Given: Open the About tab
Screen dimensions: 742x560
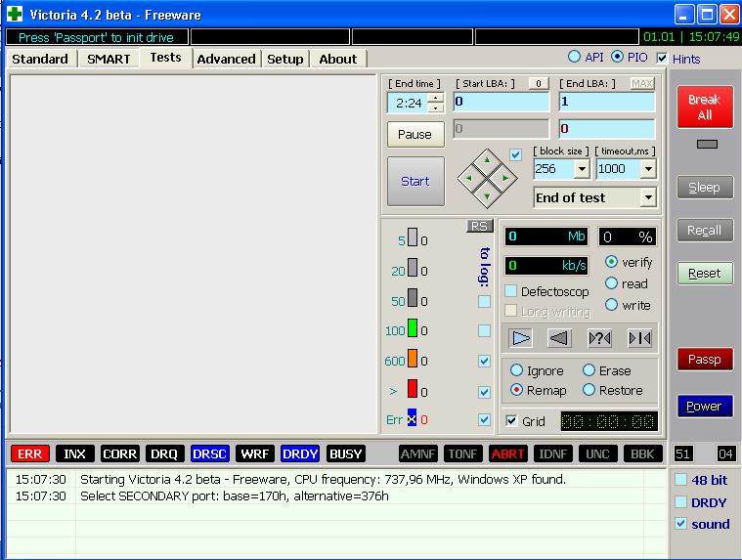Looking at the screenshot, I should [x=338, y=59].
